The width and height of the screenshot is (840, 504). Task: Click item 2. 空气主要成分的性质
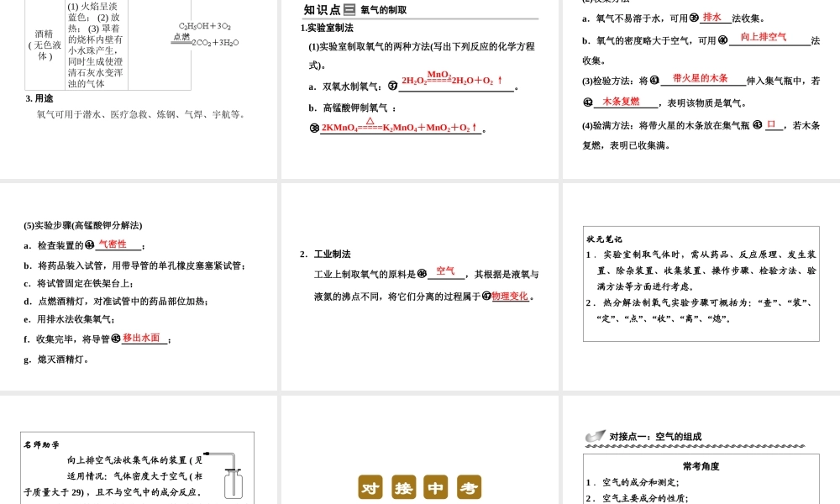click(637, 499)
